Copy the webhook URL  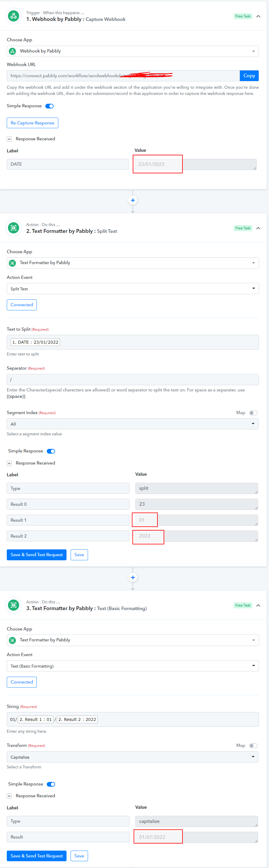[x=249, y=75]
